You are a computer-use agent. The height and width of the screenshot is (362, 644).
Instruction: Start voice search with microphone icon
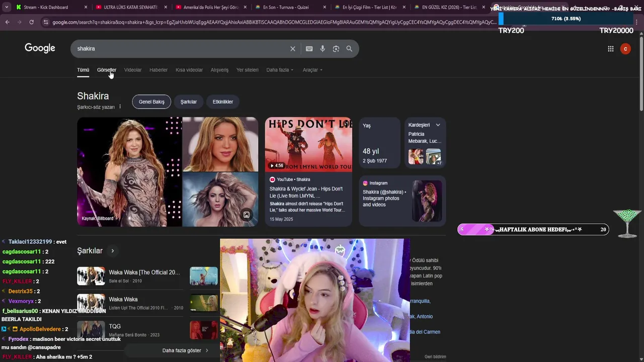coord(323,49)
